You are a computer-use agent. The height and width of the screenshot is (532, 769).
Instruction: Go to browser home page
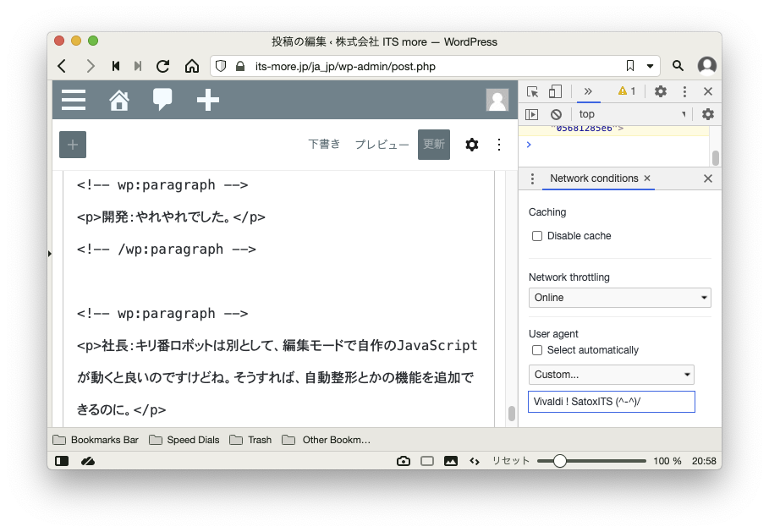[192, 66]
